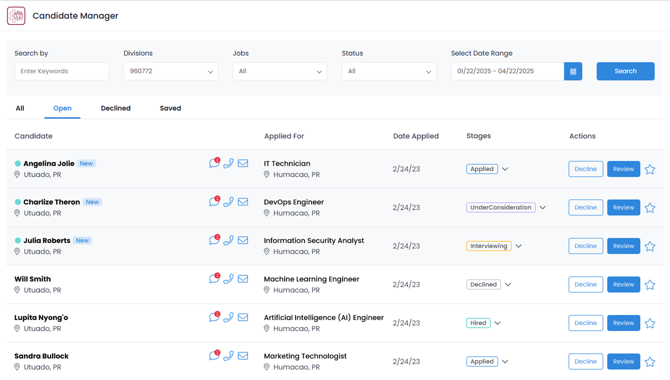
Task: Decline candidate Lupita Nyong'o
Action: point(585,323)
